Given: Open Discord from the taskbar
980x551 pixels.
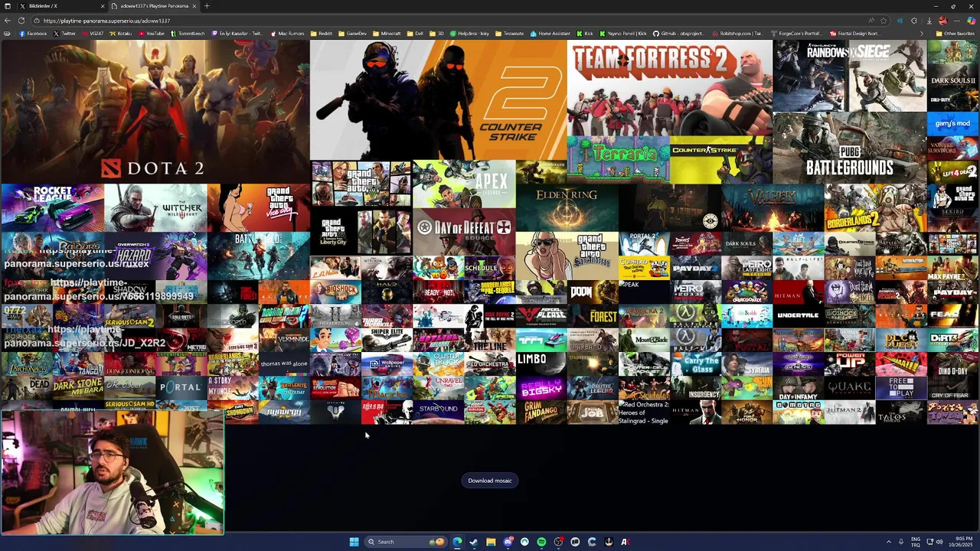Looking at the screenshot, I should 508,542.
